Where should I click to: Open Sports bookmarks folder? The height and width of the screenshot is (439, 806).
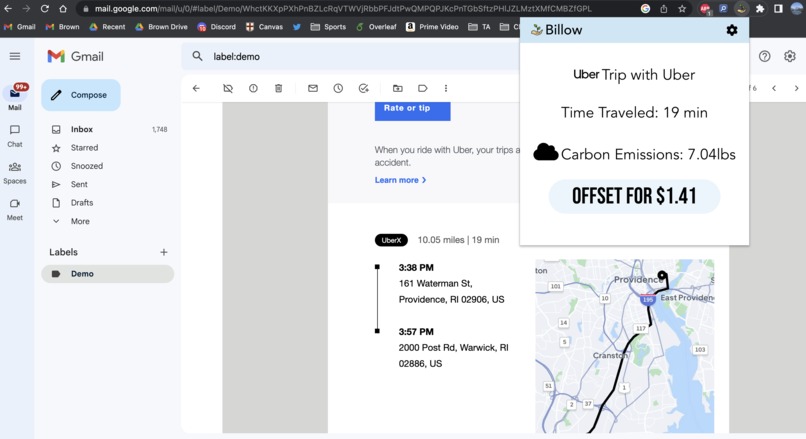tap(328, 27)
